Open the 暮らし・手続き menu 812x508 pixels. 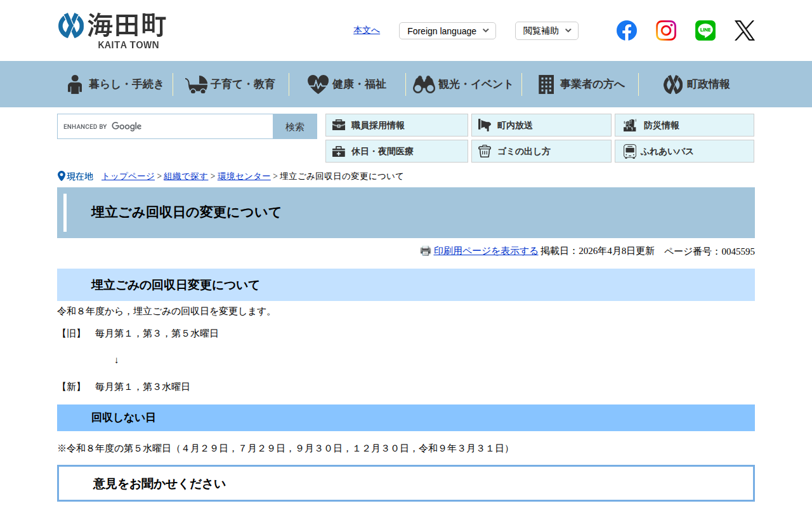(115, 84)
